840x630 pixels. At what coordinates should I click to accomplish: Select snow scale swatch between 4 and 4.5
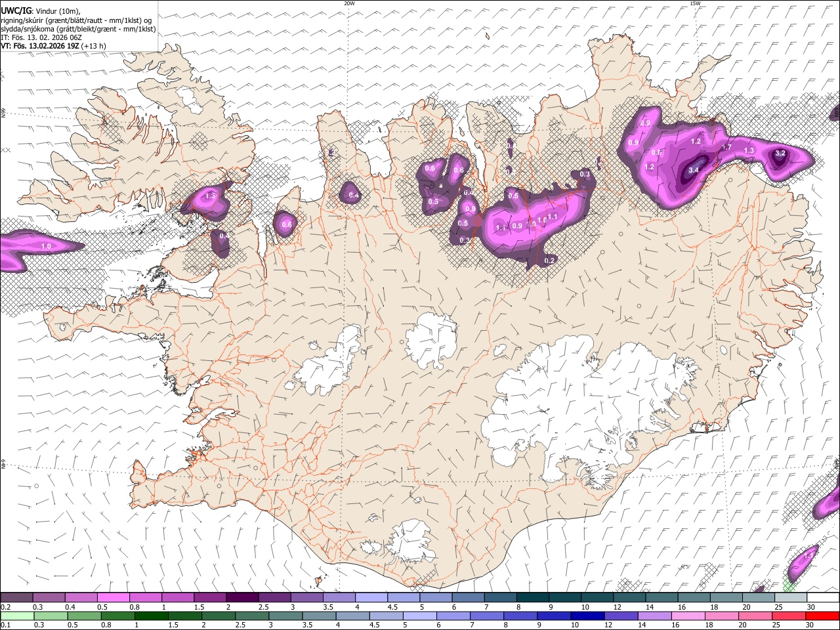(x=371, y=597)
